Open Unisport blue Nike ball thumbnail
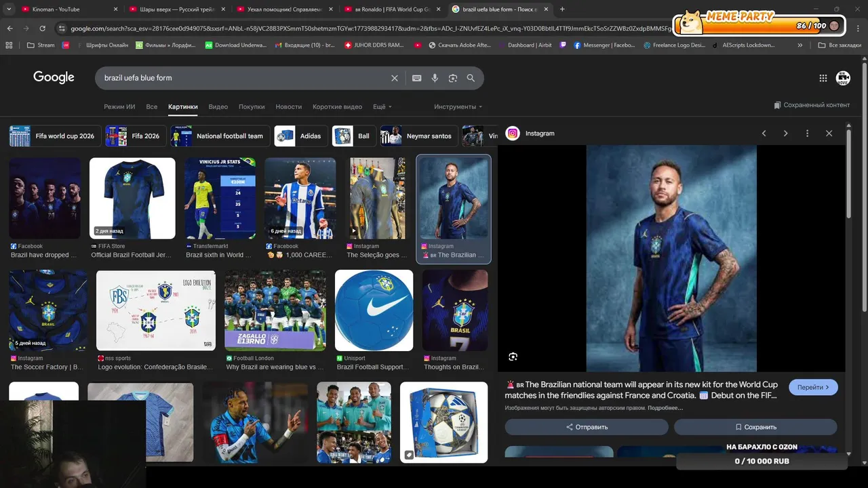This screenshot has height=488, width=868. point(374,310)
